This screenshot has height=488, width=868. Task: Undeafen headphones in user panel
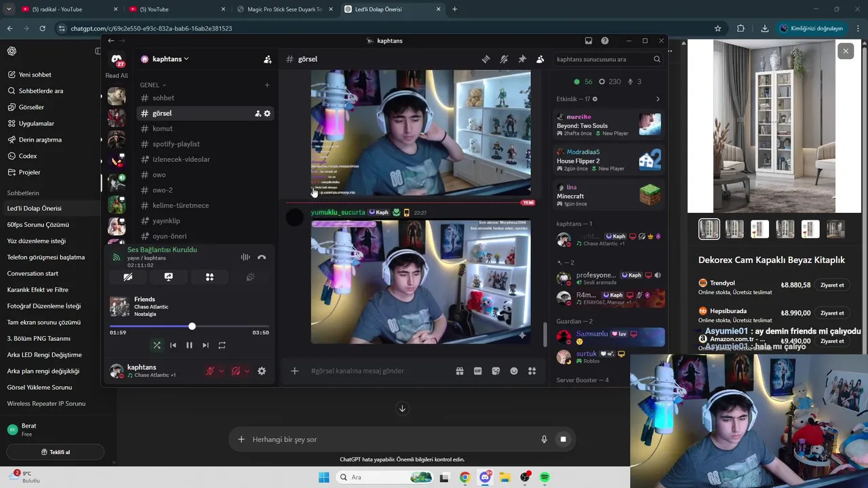(x=235, y=371)
